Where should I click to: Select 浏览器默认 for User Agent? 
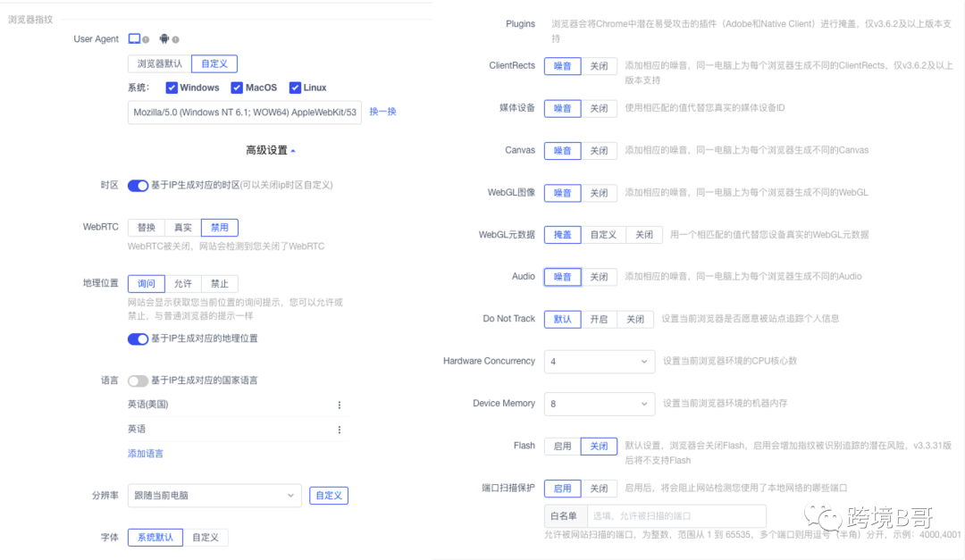point(160,63)
